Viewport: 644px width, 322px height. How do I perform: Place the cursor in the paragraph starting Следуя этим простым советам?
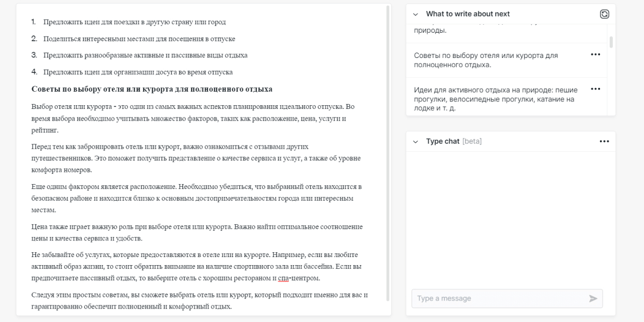click(x=199, y=301)
